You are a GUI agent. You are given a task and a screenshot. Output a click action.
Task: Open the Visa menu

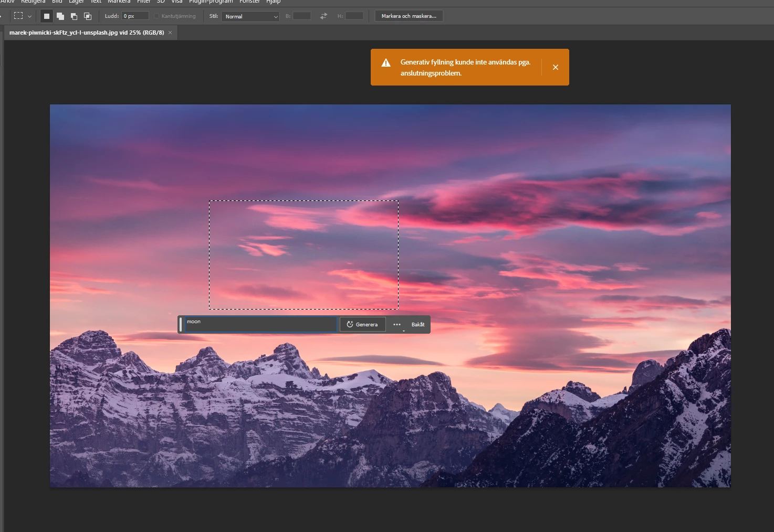pos(177,2)
